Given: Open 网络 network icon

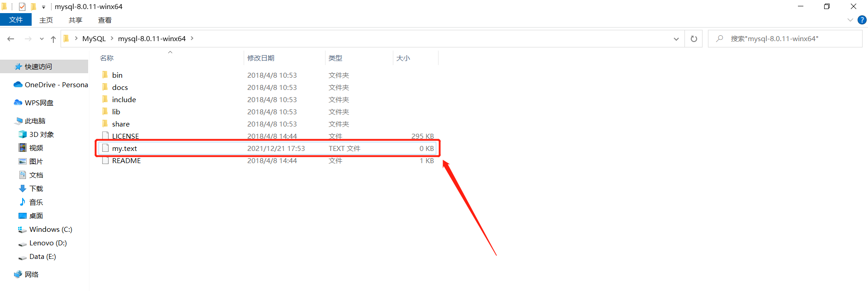Looking at the screenshot, I should point(18,274).
